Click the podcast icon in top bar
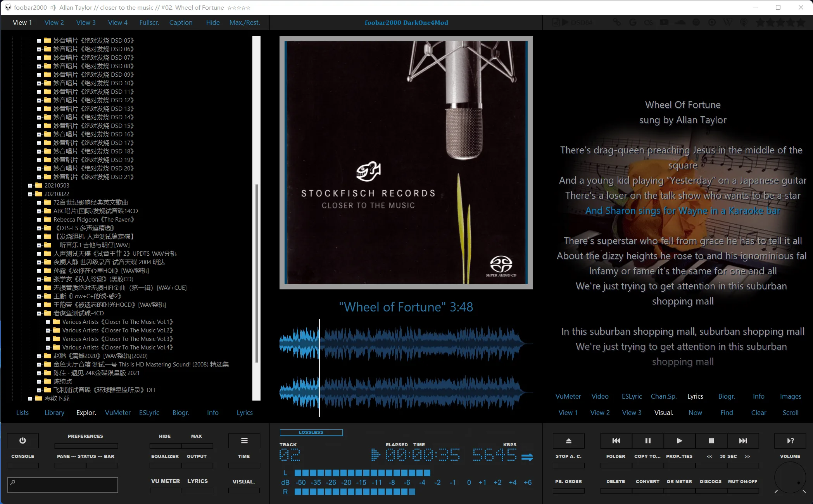Viewport: 813px width, 504px height. (x=744, y=22)
